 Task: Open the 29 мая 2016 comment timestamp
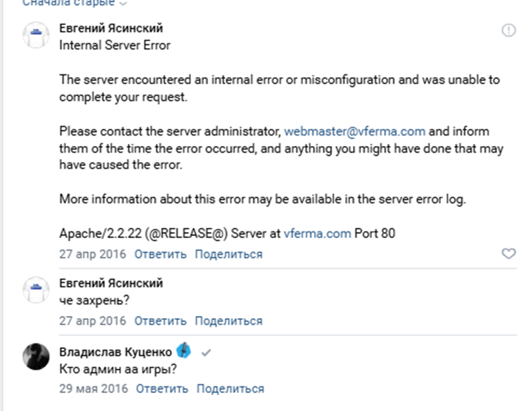tap(94, 388)
